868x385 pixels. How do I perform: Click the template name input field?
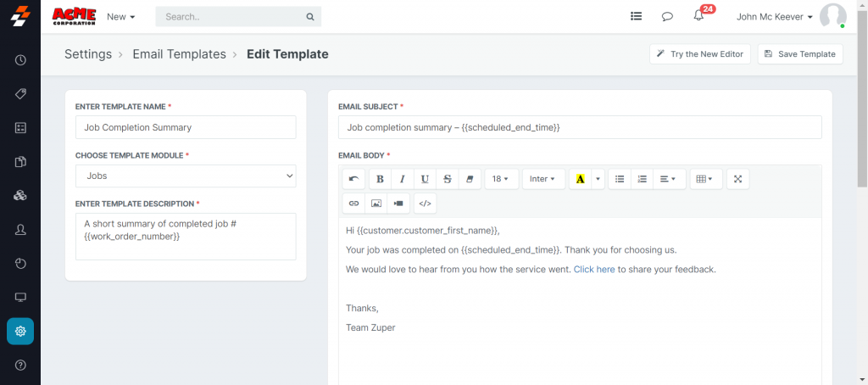click(x=186, y=127)
